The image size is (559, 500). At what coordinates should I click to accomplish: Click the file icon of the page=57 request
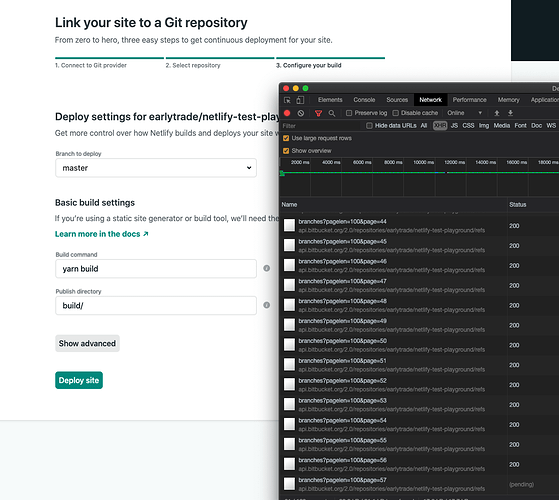tap(289, 484)
